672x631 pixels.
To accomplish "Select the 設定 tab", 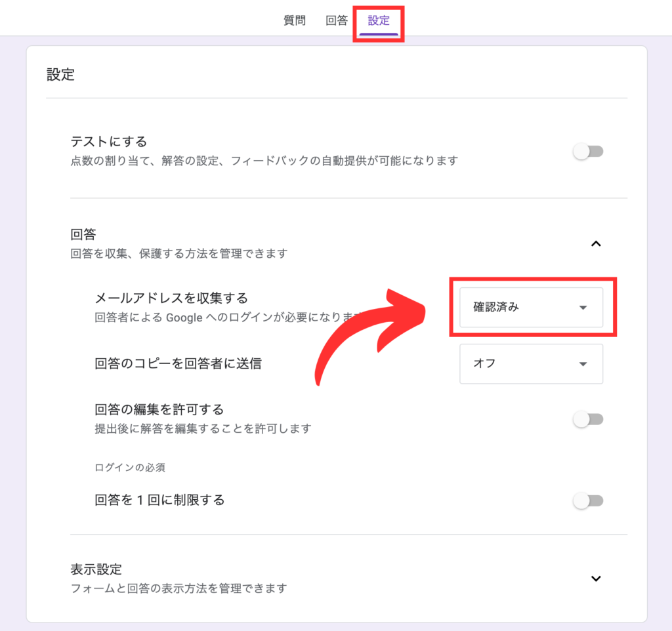I will 379,20.
